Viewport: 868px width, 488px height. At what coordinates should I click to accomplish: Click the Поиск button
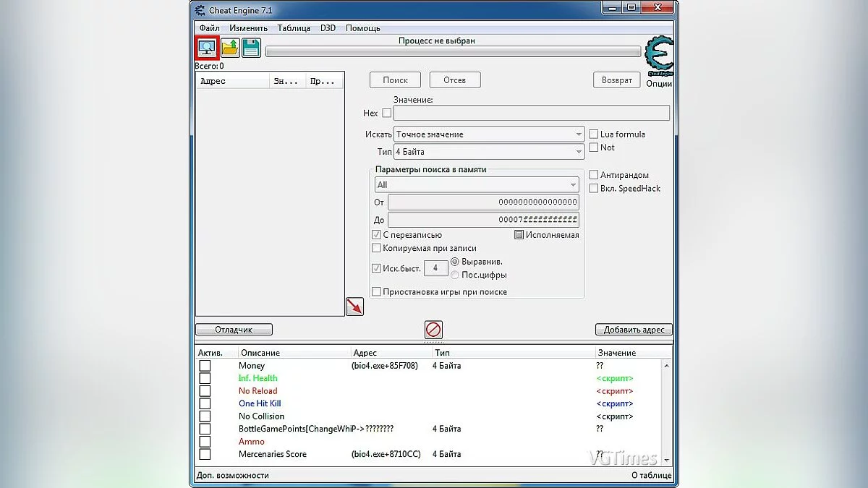pos(396,80)
